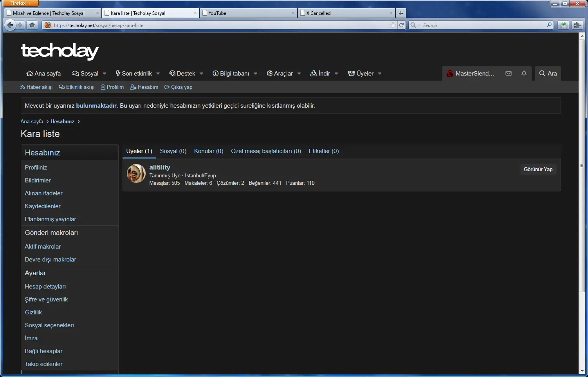Click the site identity icon in address bar
The height and width of the screenshot is (377, 588).
pyautogui.click(x=48, y=25)
